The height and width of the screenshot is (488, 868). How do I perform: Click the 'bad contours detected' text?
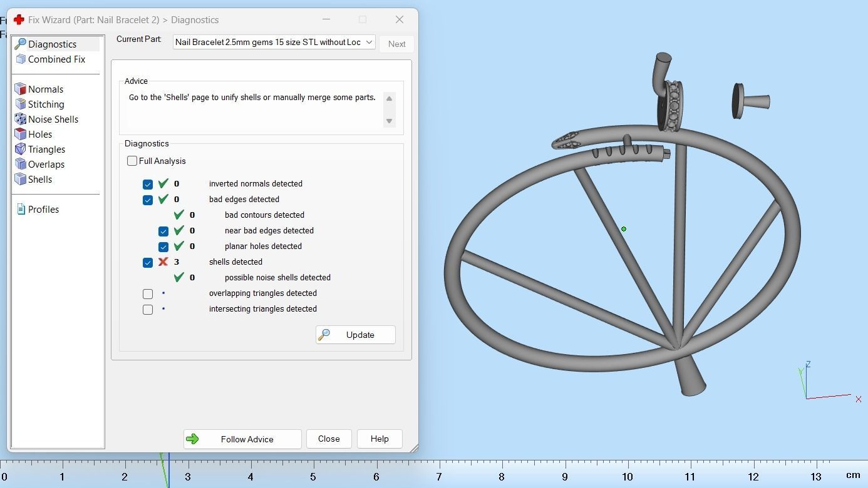pyautogui.click(x=264, y=215)
